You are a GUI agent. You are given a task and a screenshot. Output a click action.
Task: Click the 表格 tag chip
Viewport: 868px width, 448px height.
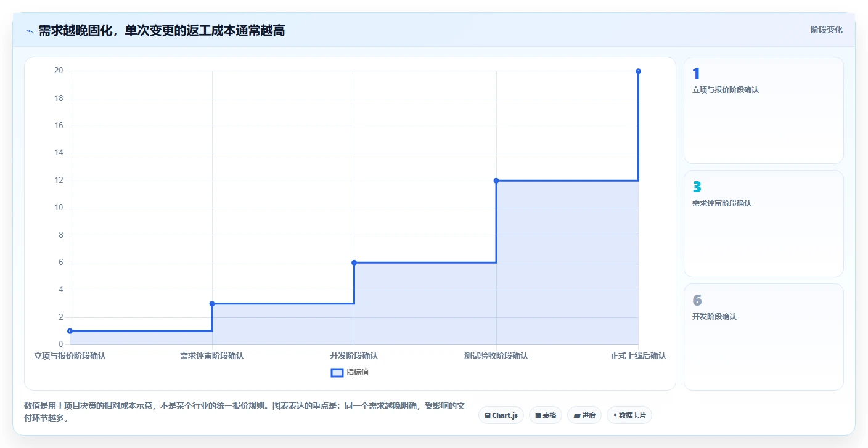coord(546,415)
